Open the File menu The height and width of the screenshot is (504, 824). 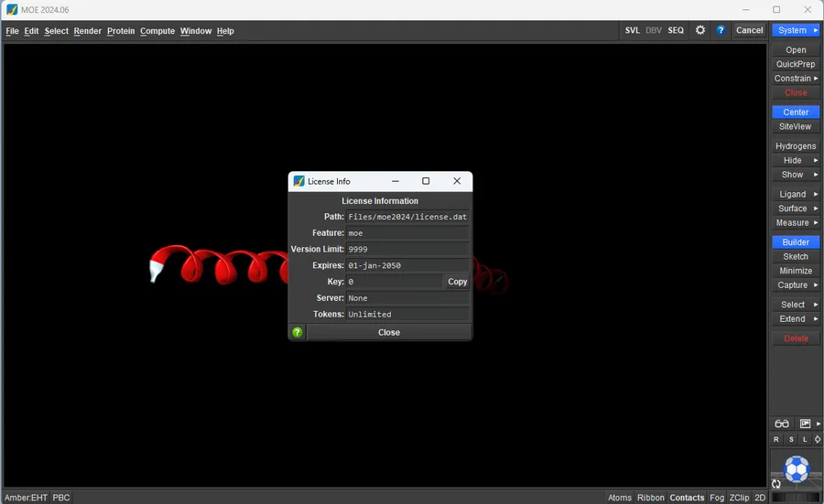tap(12, 31)
